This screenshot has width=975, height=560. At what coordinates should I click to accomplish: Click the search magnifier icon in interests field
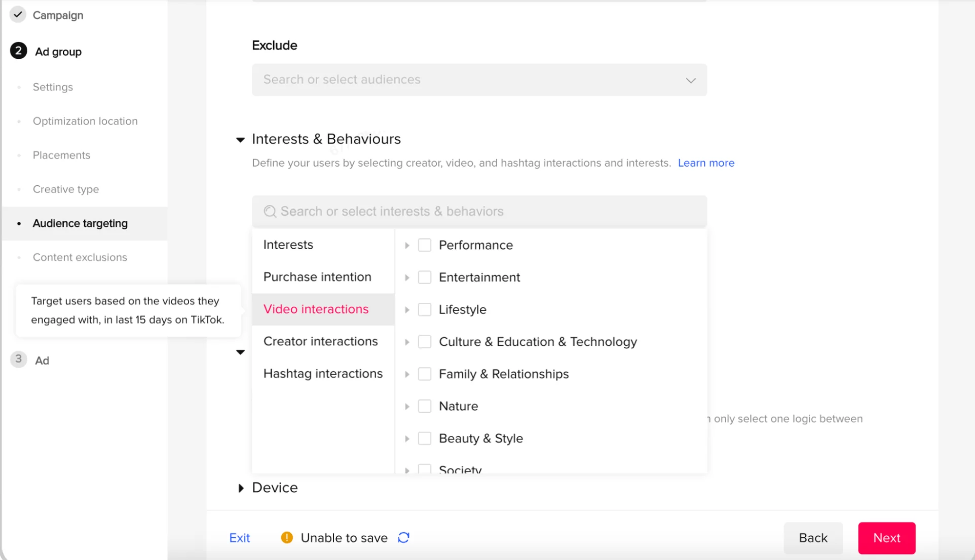(270, 211)
